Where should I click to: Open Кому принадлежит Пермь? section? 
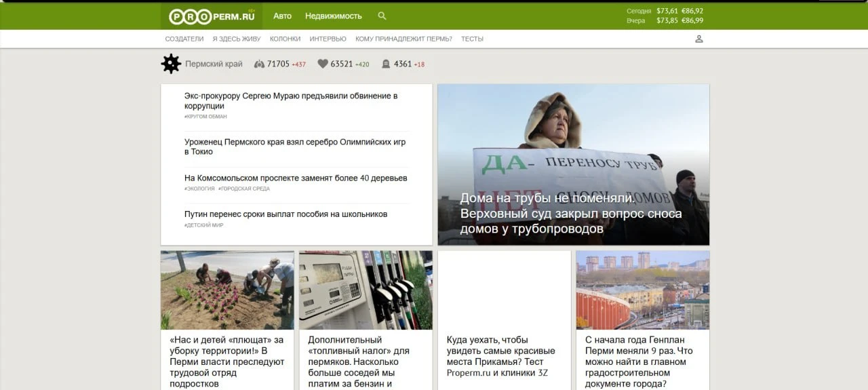403,39
